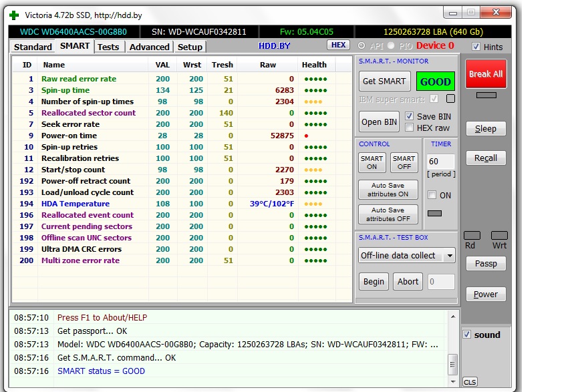Click Auto Save attributes ON button

coord(388,190)
